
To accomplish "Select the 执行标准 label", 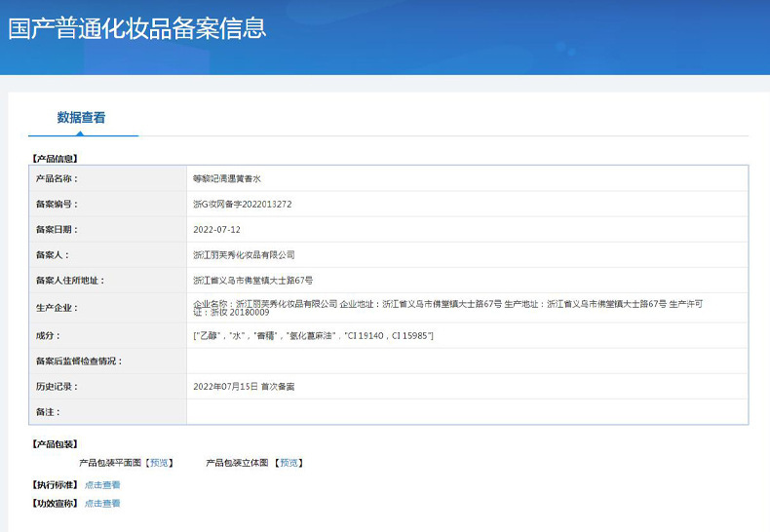I will click(x=55, y=485).
